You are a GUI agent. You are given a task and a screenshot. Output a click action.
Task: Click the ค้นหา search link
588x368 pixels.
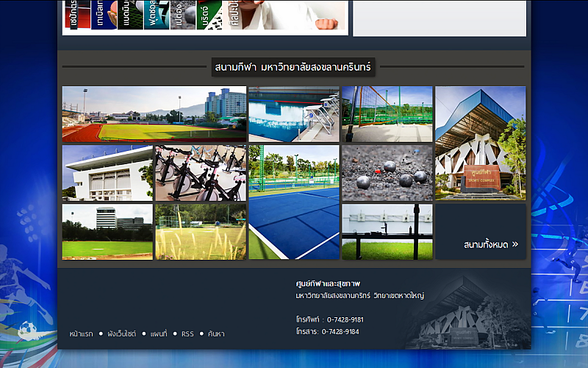pos(216,334)
